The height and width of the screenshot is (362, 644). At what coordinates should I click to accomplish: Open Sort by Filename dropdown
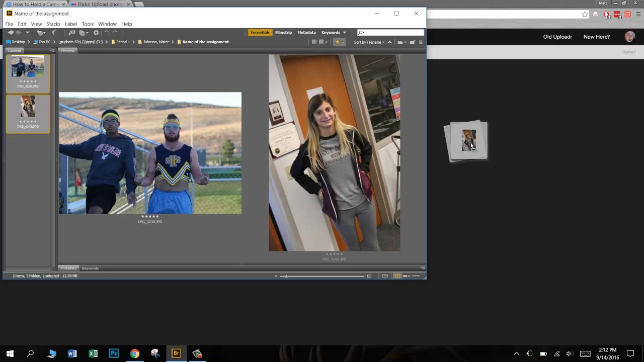(x=369, y=42)
